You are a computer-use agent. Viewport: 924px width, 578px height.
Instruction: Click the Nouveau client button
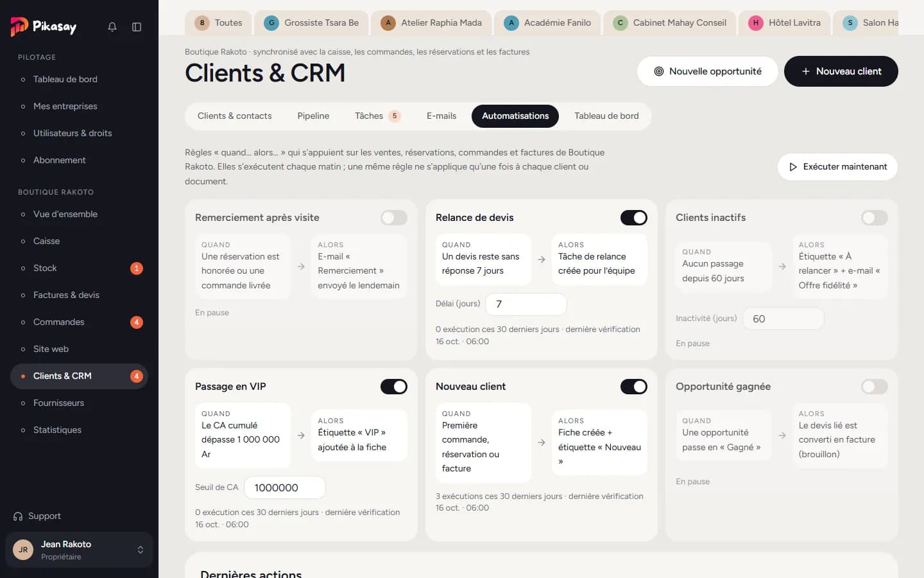coord(841,71)
